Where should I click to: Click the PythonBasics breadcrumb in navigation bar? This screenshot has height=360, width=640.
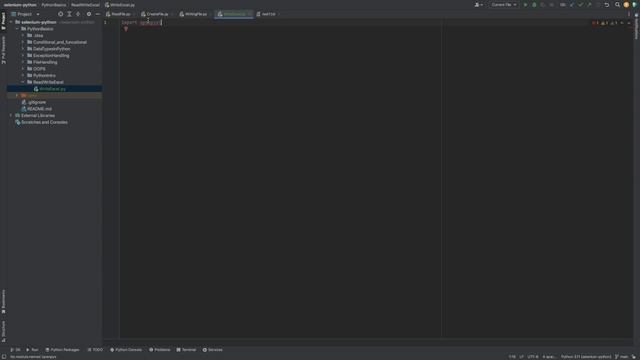click(x=53, y=5)
